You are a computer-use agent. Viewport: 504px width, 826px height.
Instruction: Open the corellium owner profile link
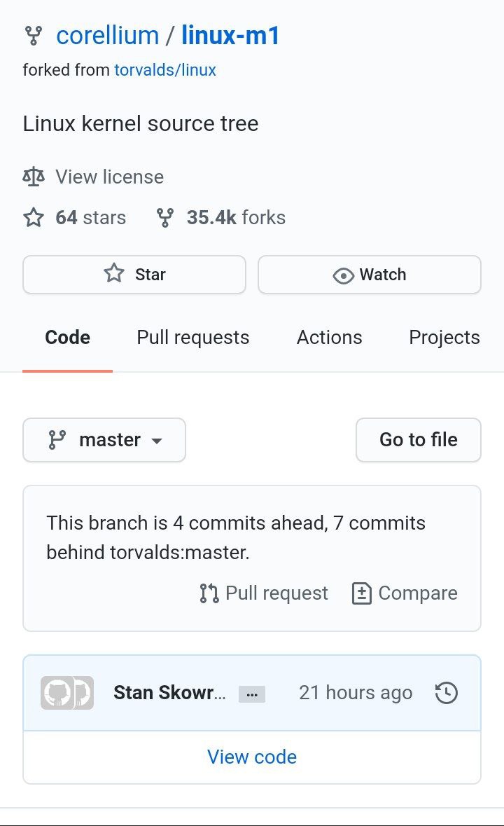[x=108, y=36]
